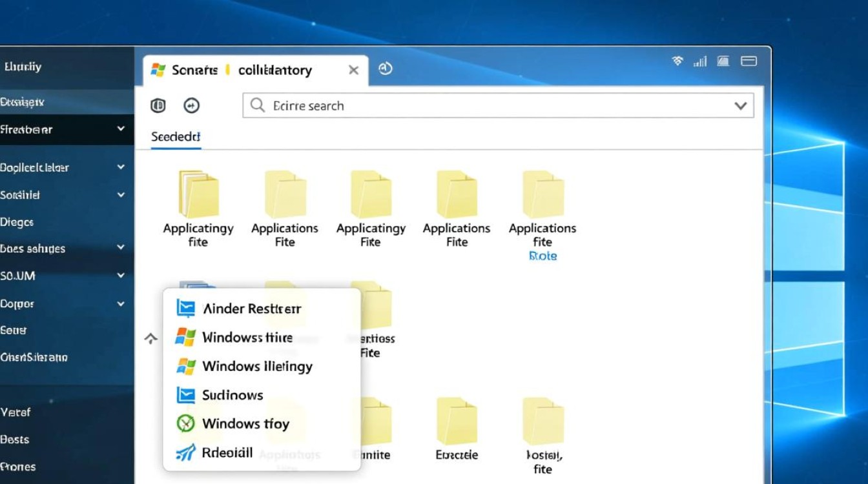Click the magnifier icon in search box

[x=257, y=106]
